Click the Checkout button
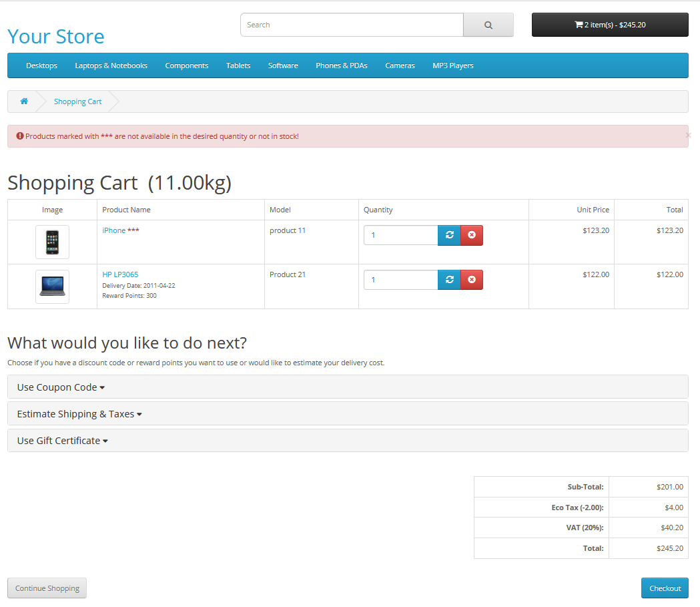The height and width of the screenshot is (607, 700). point(665,588)
